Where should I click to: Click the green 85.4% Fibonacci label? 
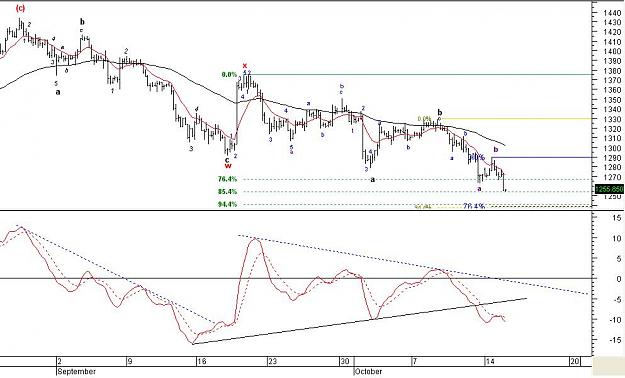click(x=227, y=192)
